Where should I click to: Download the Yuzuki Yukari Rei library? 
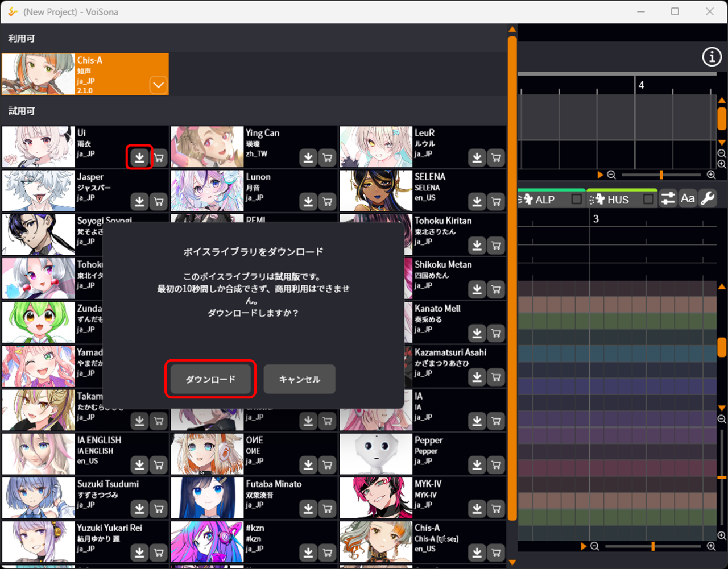pyautogui.click(x=139, y=552)
